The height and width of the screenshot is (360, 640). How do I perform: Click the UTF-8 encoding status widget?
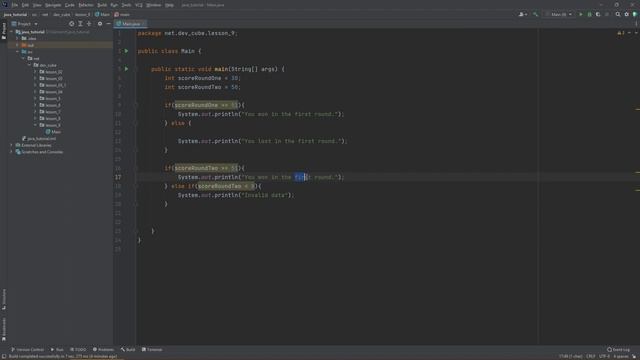[604, 356]
